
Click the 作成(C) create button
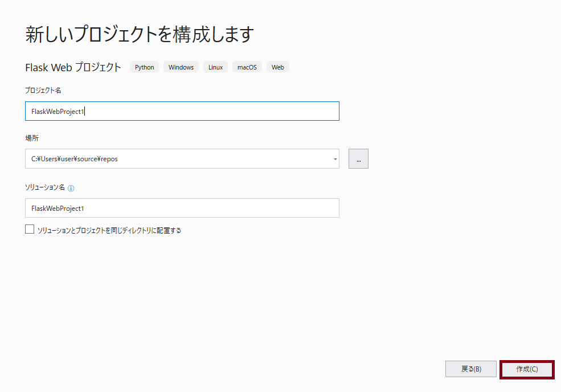click(527, 369)
